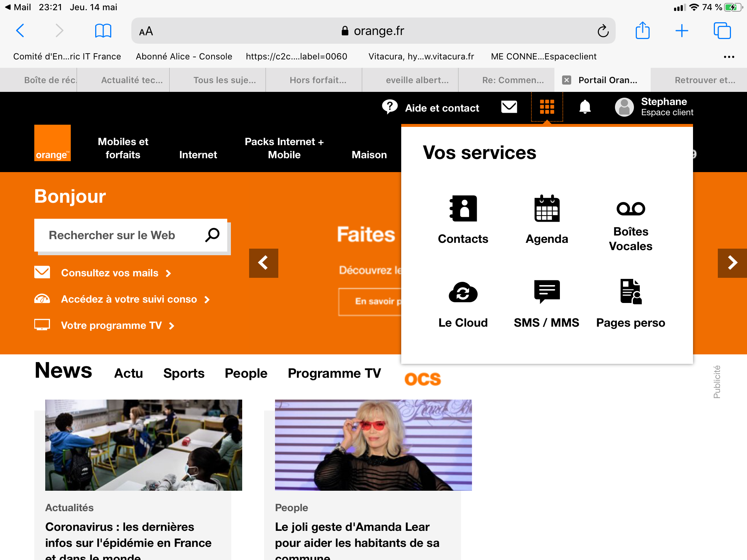Image resolution: width=747 pixels, height=560 pixels.
Task: Tap Safari share icon
Action: click(642, 31)
